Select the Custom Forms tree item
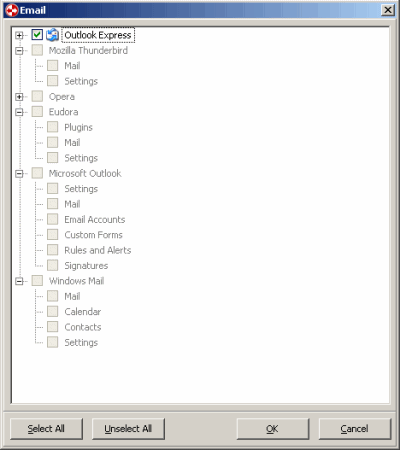The image size is (400, 450). [93, 235]
